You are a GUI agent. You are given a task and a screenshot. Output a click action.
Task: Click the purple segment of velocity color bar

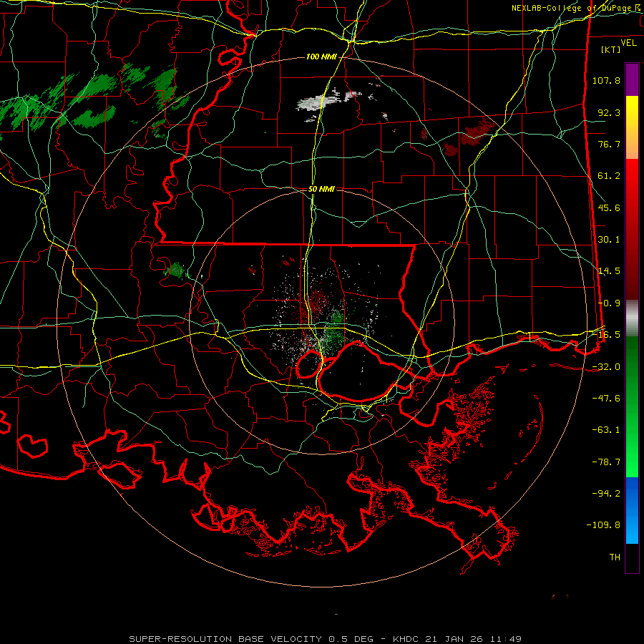[x=632, y=80]
